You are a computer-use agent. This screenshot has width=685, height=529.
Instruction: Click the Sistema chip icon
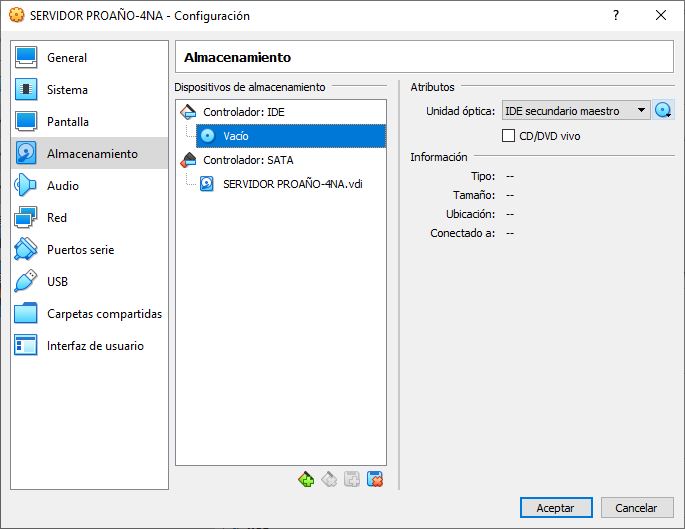(26, 89)
